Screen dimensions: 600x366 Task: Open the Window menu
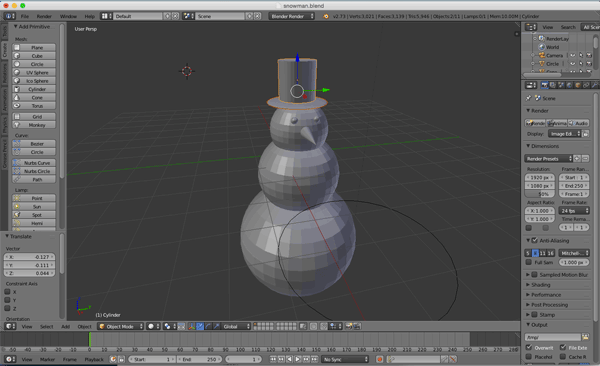pos(68,16)
